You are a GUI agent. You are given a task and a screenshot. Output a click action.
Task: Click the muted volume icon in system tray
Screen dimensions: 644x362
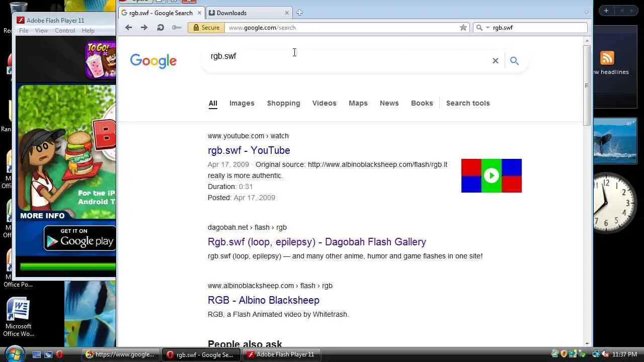(605, 354)
